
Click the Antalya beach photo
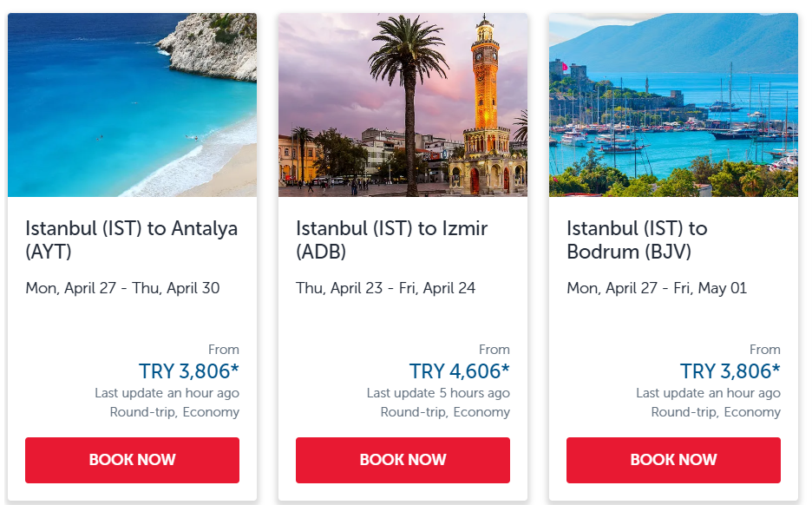132,105
